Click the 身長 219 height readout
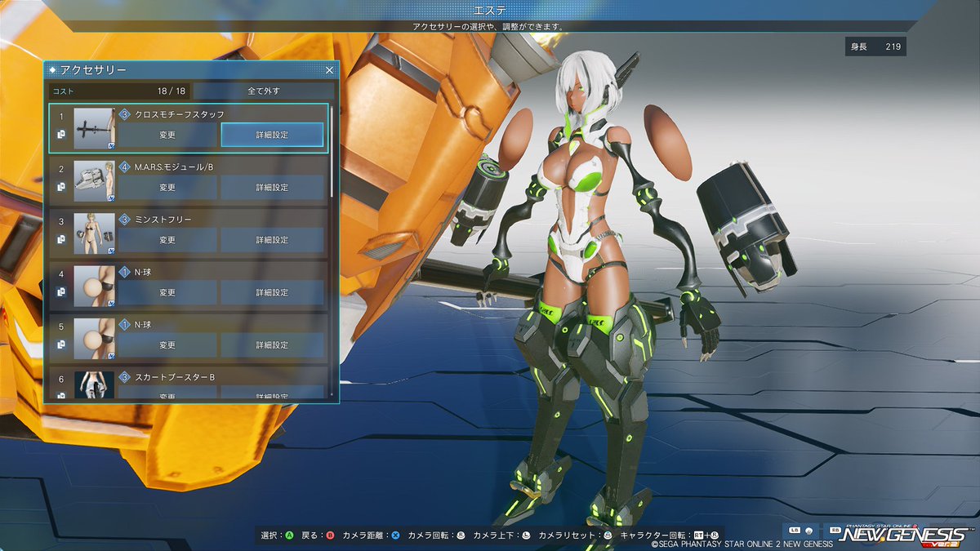This screenshot has width=980, height=551. [875, 47]
